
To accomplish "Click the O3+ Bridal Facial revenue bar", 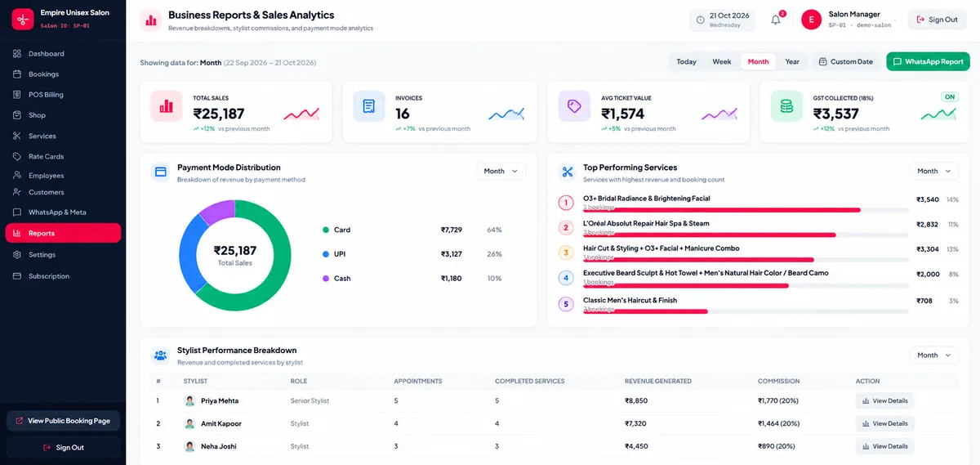I will pyautogui.click(x=722, y=210).
